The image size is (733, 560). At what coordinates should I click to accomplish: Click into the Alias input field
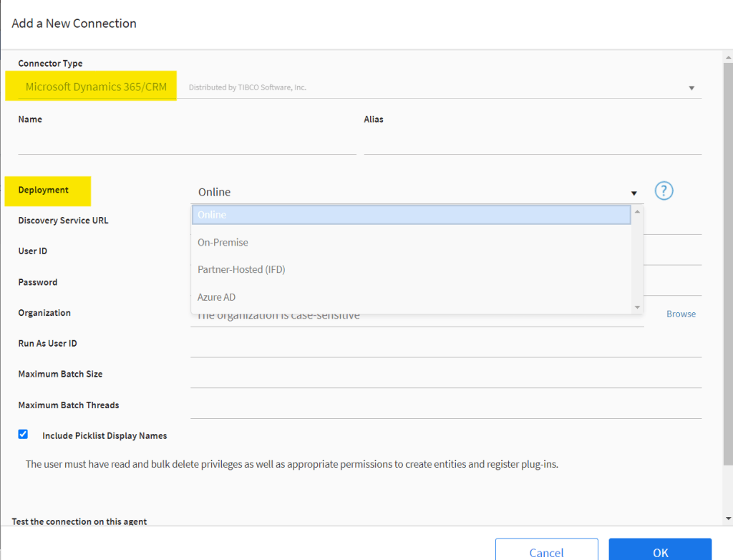532,143
